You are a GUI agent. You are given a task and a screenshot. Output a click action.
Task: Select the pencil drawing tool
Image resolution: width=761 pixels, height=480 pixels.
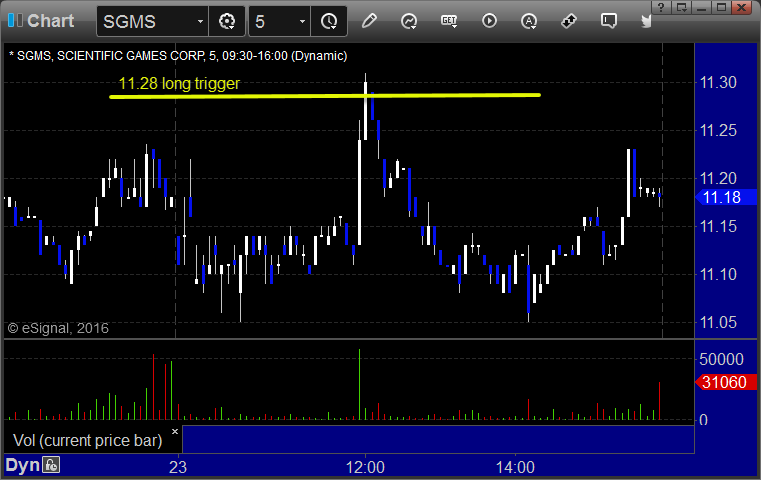point(369,21)
